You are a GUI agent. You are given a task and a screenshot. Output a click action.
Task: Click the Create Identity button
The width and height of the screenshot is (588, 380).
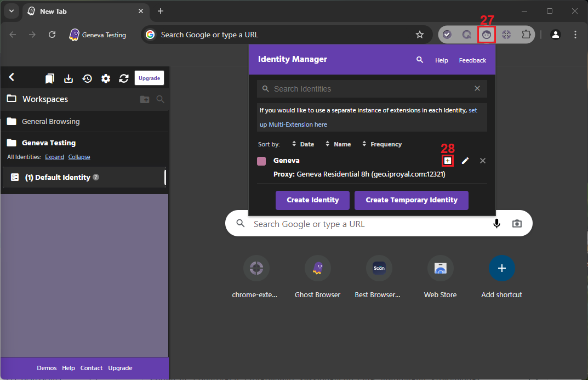tap(312, 200)
